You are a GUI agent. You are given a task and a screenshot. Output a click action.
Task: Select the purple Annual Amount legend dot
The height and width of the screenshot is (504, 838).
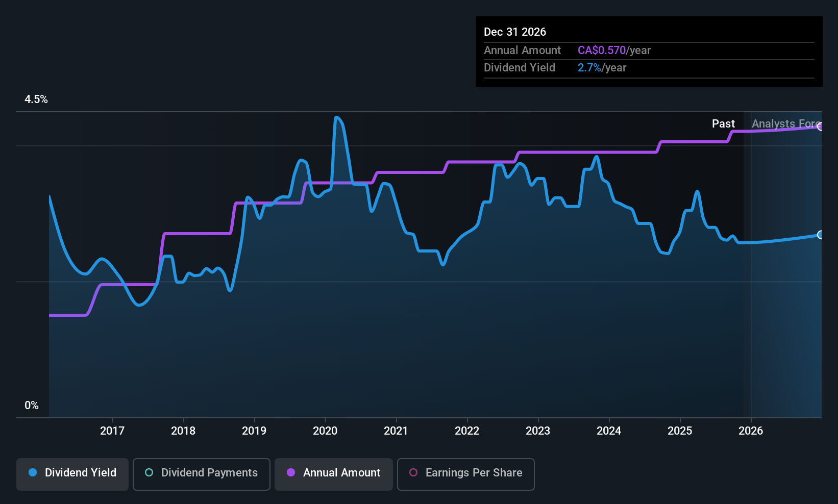pyautogui.click(x=290, y=473)
